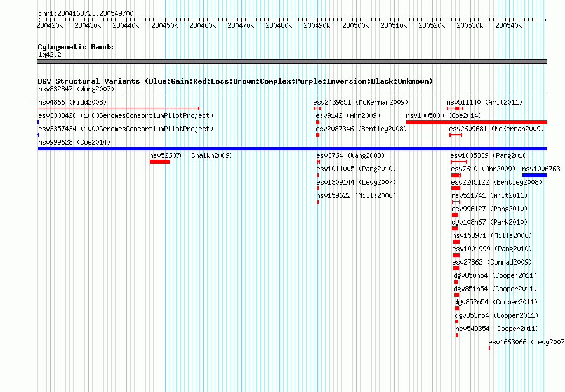
Task: Open the dgv108n67 (Park2010) label
Action: (x=489, y=222)
